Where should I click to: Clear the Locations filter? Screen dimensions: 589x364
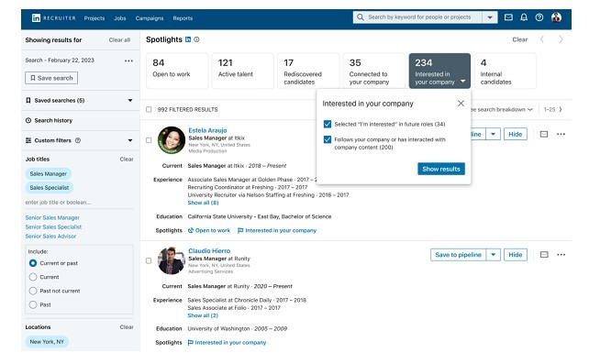pyautogui.click(x=127, y=327)
